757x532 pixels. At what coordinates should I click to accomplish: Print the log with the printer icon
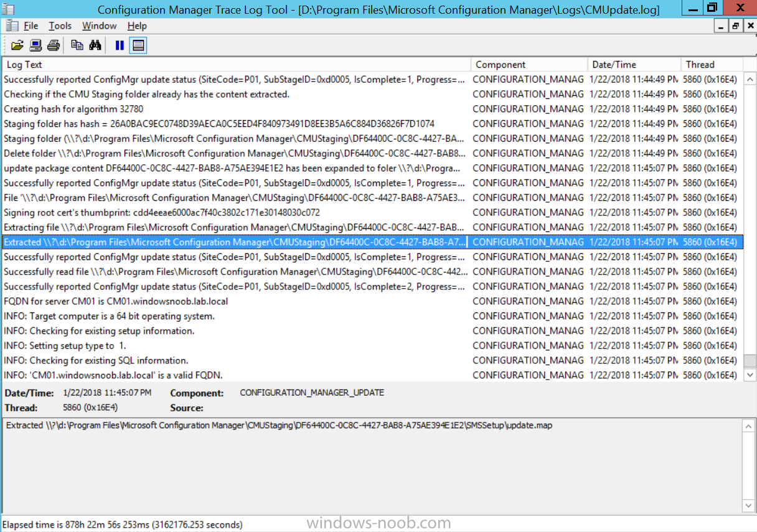click(54, 45)
